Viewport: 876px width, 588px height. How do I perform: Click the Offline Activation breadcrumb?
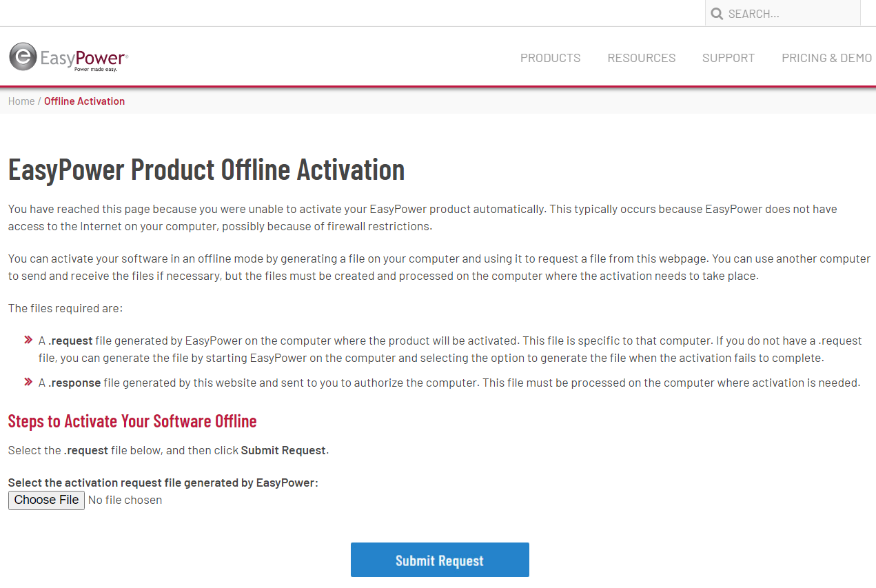(84, 101)
